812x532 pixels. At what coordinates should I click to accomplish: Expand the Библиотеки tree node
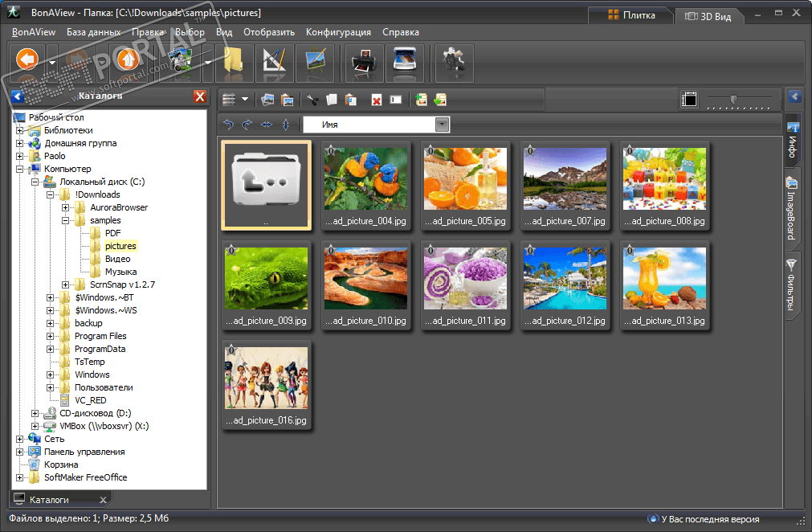[20, 130]
